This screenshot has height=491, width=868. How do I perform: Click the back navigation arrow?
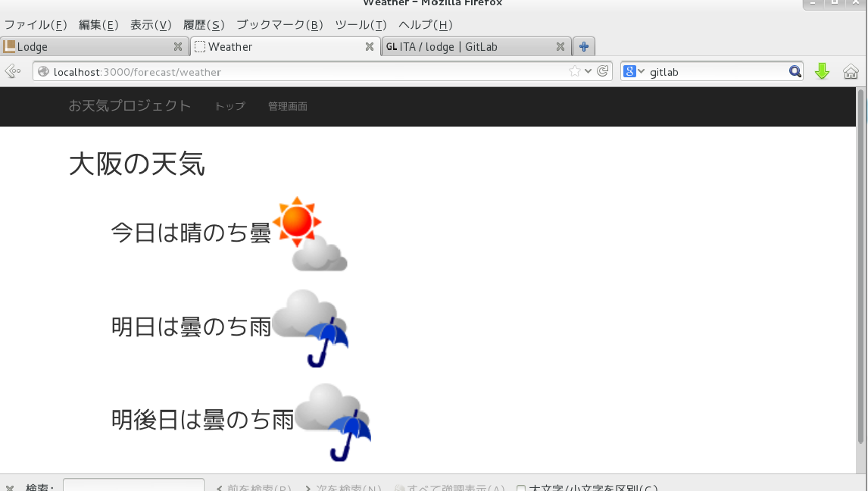pos(11,71)
